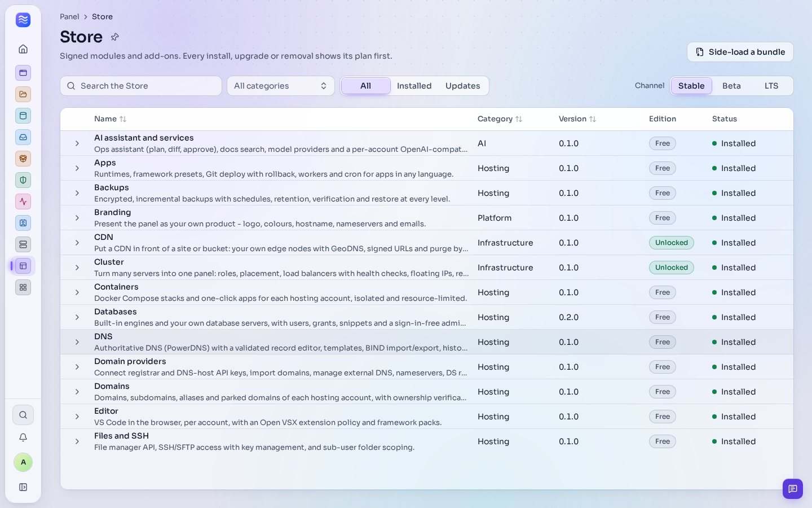Open the Home sidebar icon
812x508 pixels.
point(23,49)
